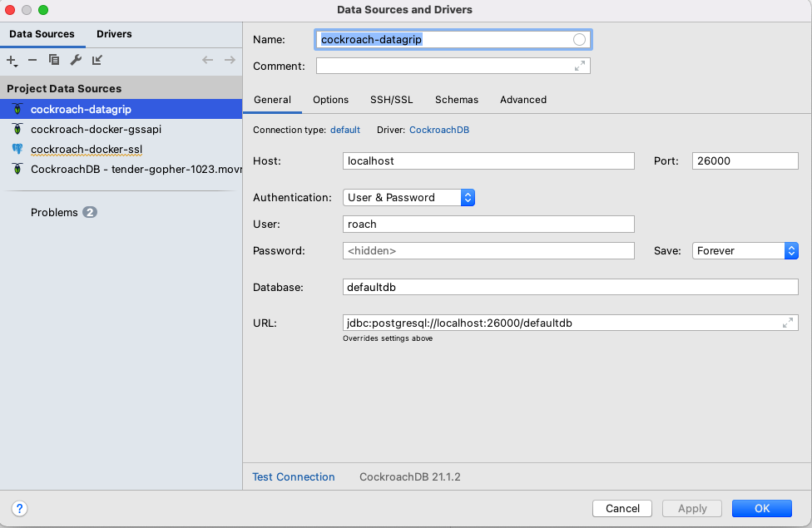This screenshot has height=528, width=812.
Task: Expand the Comment field editor
Action: [x=580, y=66]
